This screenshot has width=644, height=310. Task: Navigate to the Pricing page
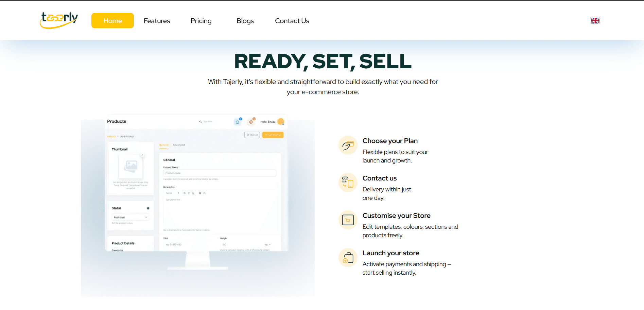pyautogui.click(x=201, y=21)
